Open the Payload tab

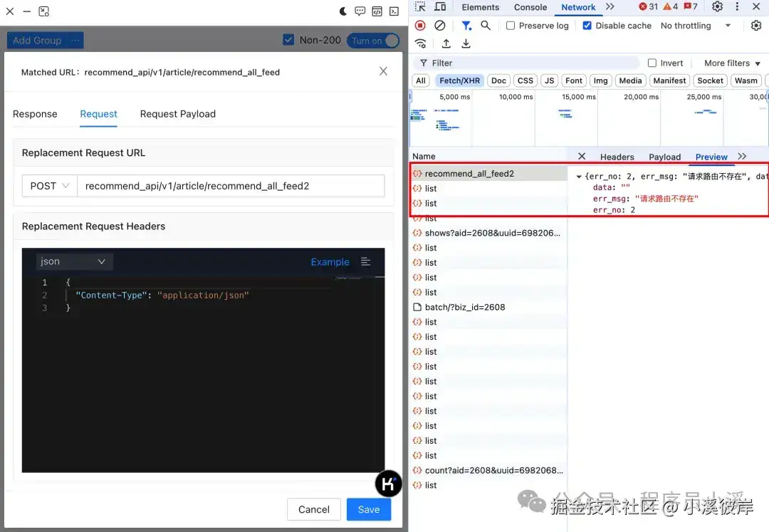point(664,157)
